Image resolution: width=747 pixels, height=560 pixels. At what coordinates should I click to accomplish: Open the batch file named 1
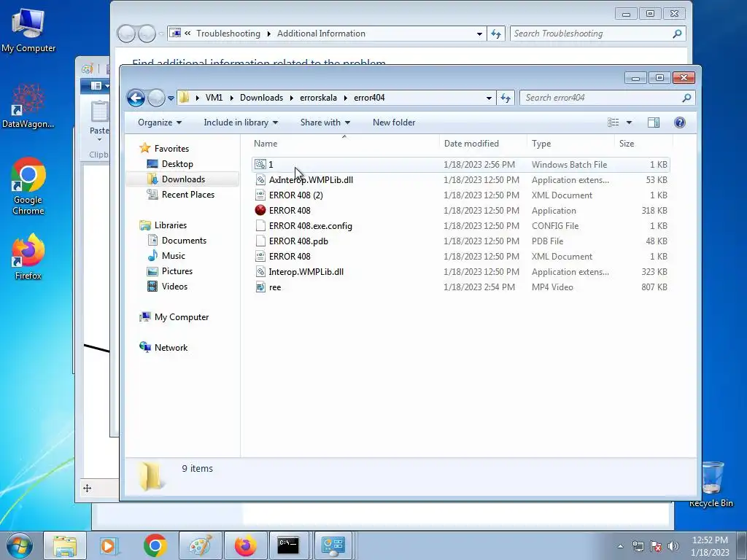click(460, 164)
